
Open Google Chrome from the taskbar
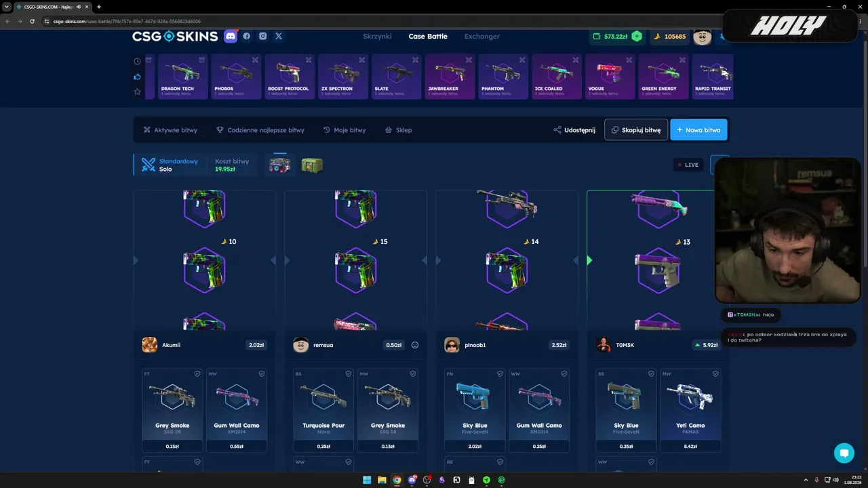tap(397, 480)
